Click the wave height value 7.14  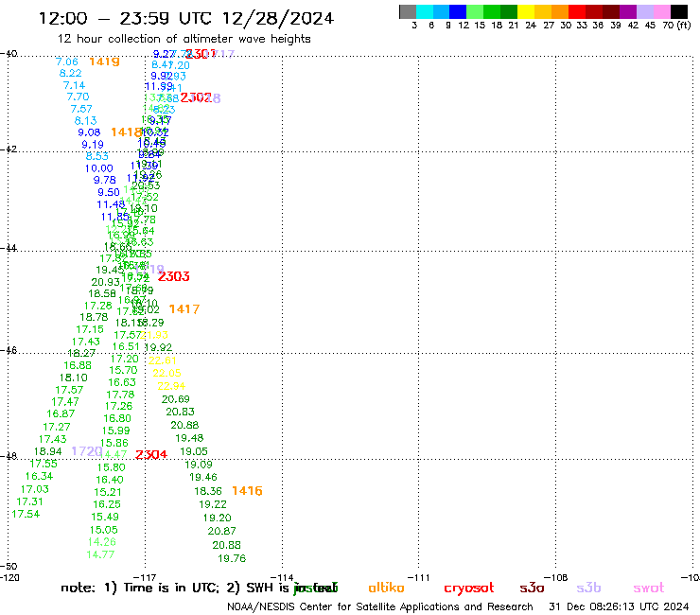74,85
